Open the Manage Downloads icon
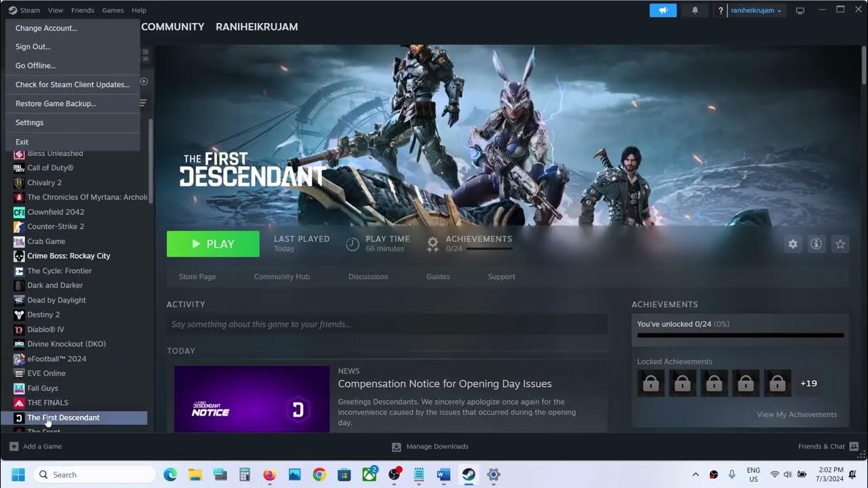This screenshot has width=868, height=488. click(397, 447)
